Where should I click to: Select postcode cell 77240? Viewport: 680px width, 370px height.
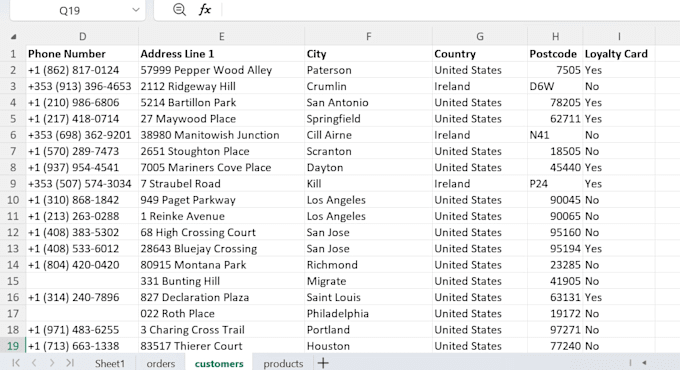(x=556, y=346)
